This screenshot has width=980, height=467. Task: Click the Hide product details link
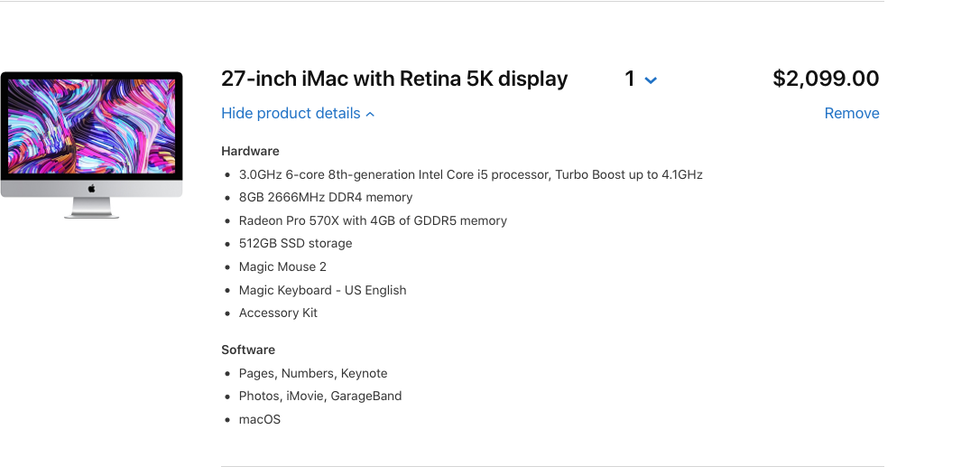point(291,114)
